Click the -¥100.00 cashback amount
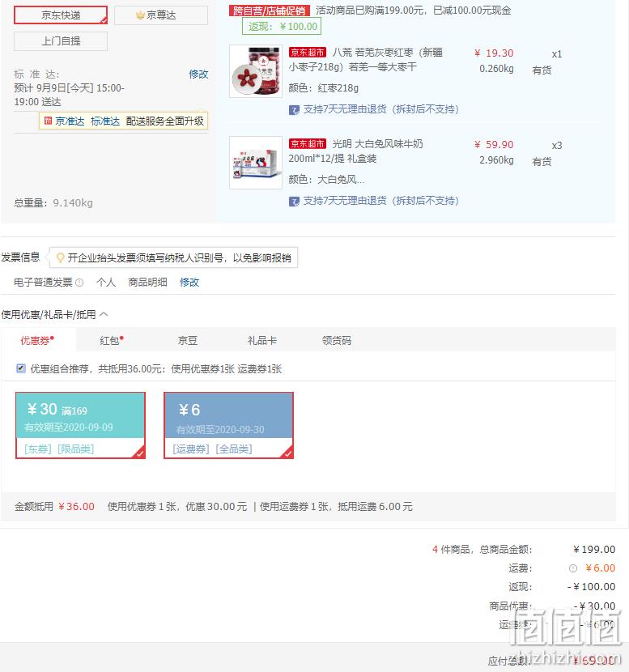 tap(591, 587)
